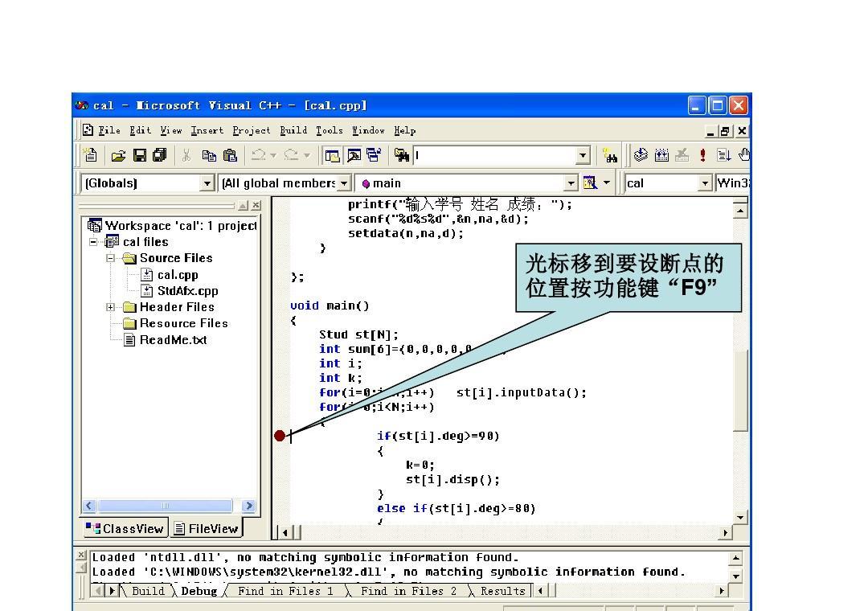
Task: Open the File menu
Action: coord(109,130)
